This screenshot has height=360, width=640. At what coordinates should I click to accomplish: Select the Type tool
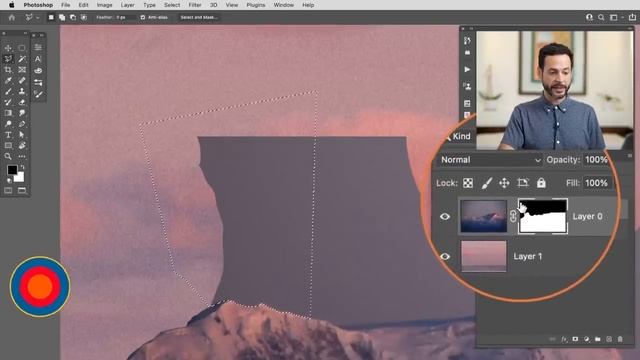tap(8, 135)
